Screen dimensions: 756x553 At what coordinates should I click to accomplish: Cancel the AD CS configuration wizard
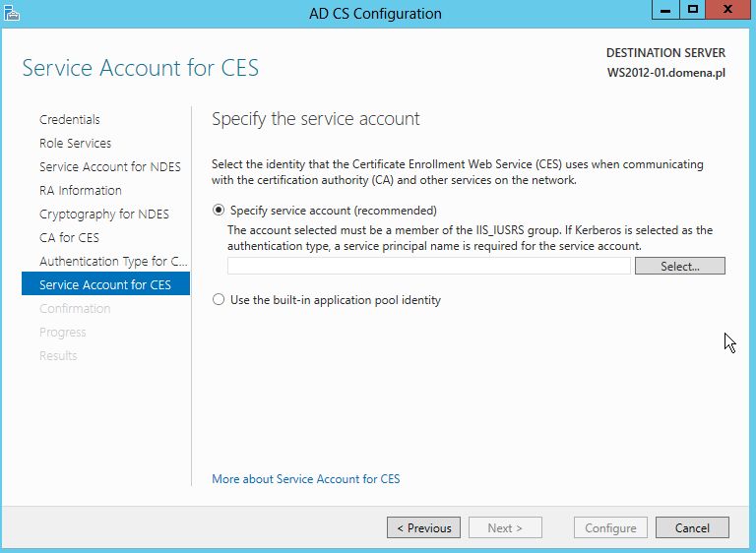[x=692, y=528]
